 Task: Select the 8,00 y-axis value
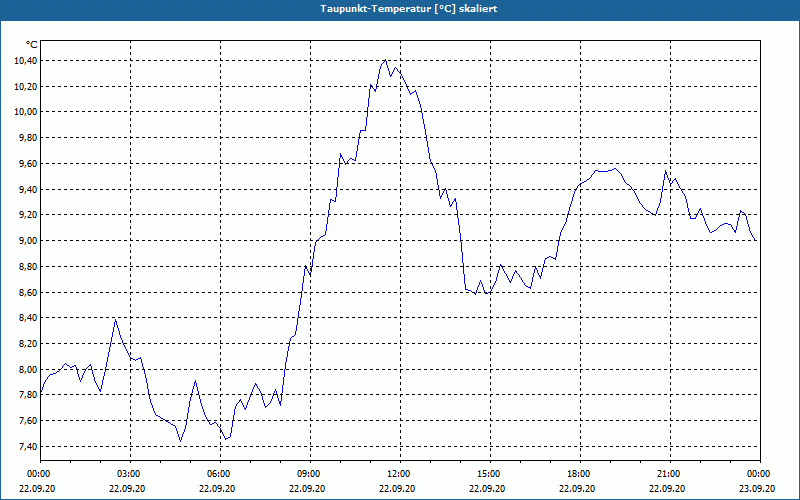click(29, 370)
